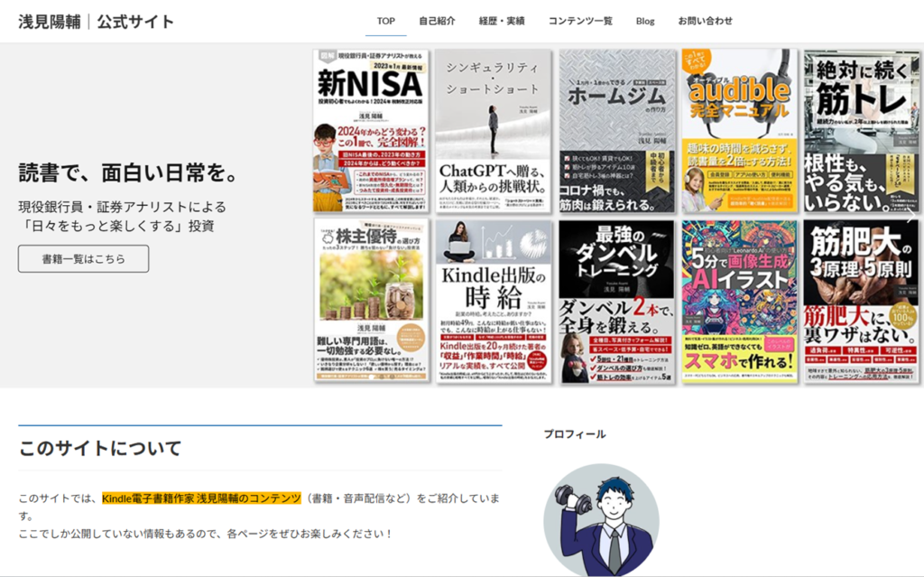Click the 浅見陽輔 公式サイト site title
The height and width of the screenshot is (577, 924).
tap(97, 22)
